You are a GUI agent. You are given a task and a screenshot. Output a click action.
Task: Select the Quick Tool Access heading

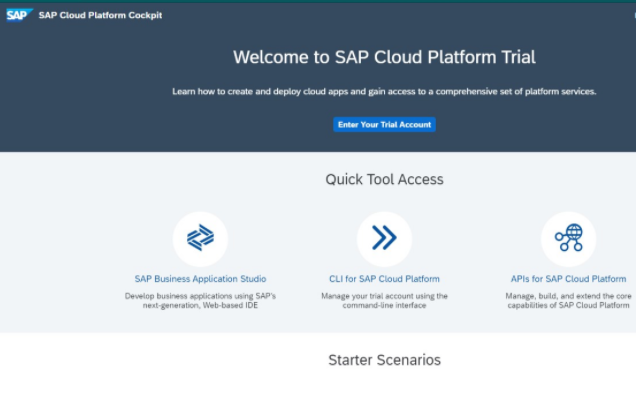(x=384, y=180)
